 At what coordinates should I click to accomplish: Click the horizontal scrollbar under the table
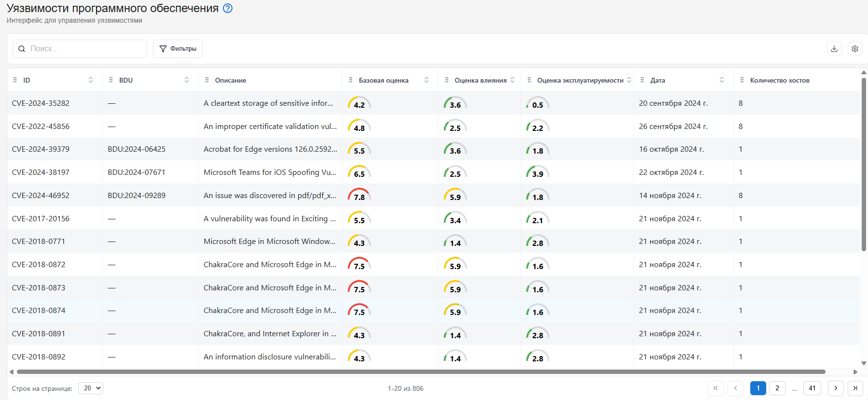click(x=421, y=372)
